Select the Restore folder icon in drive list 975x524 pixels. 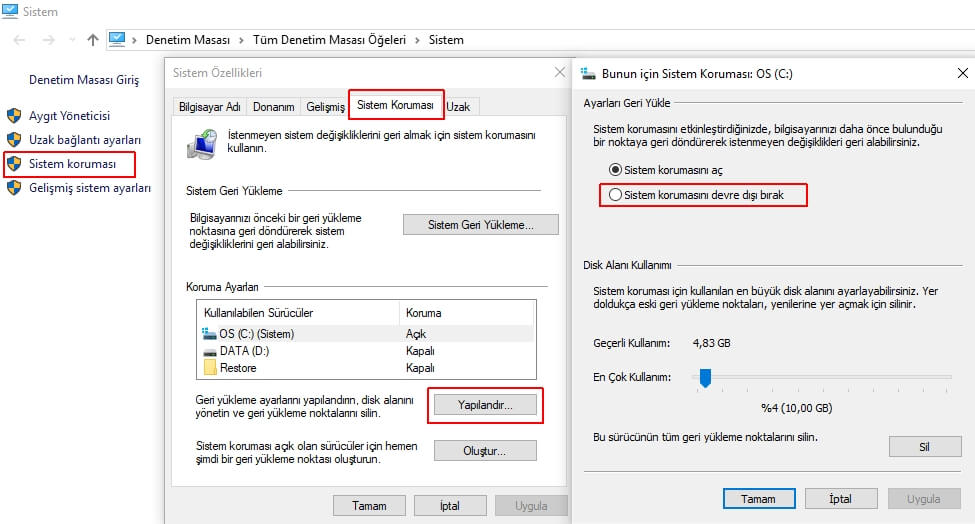pyautogui.click(x=210, y=368)
